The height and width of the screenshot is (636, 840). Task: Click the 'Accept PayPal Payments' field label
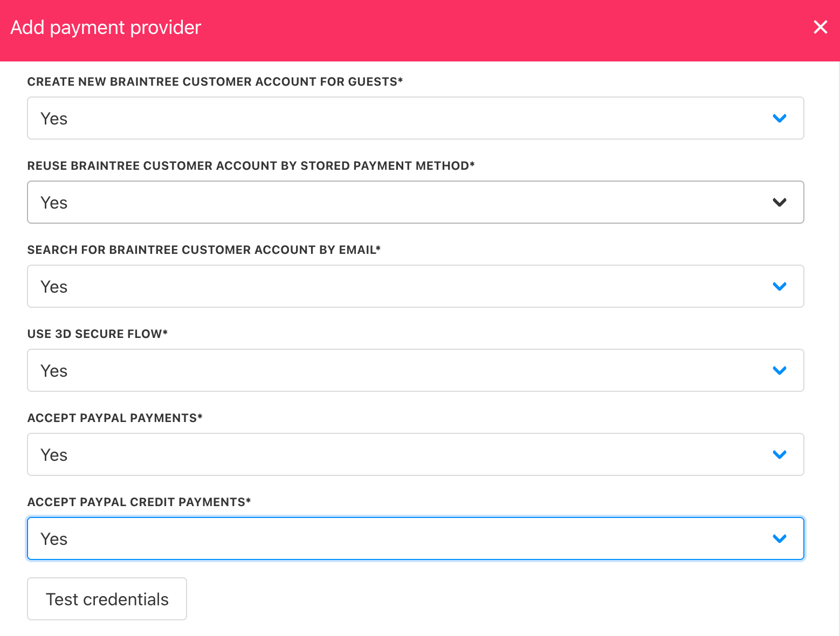[115, 418]
